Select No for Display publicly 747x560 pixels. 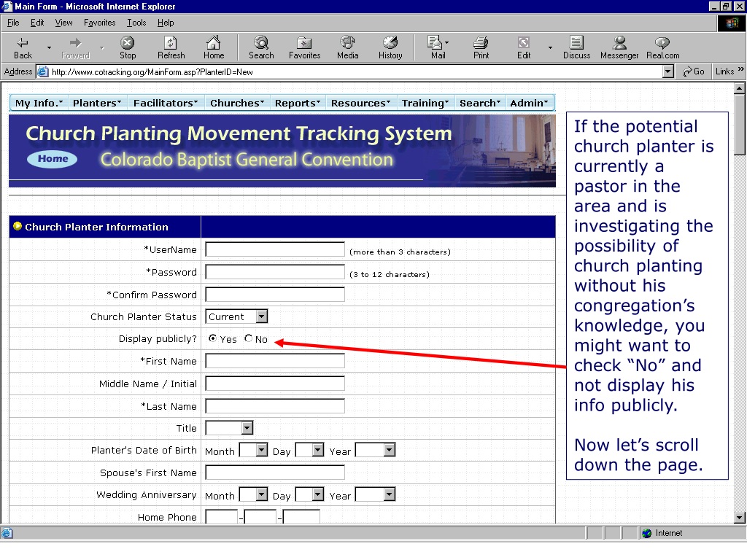click(x=248, y=338)
